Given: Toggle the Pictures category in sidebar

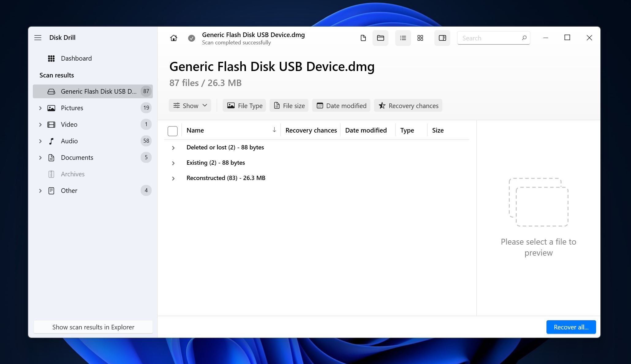Looking at the screenshot, I should (x=40, y=107).
